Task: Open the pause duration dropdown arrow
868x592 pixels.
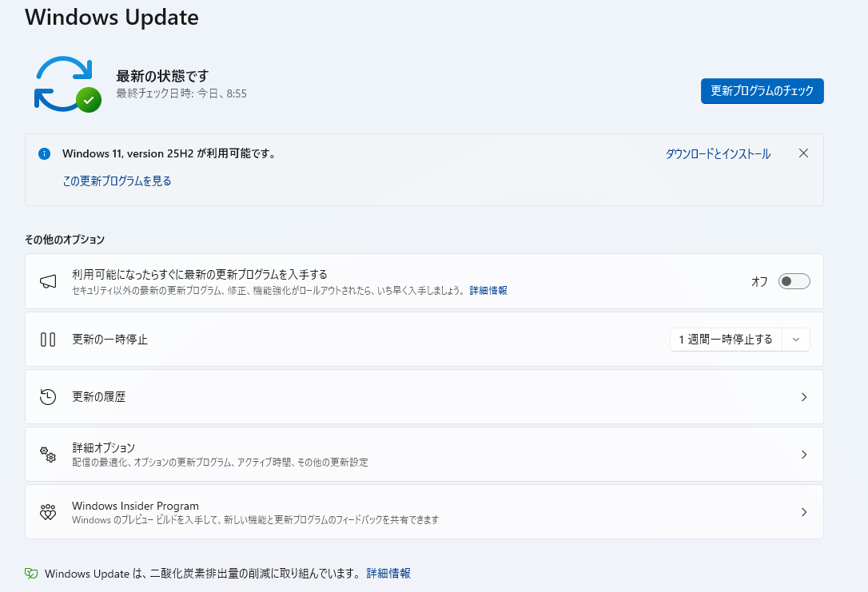Action: [796, 340]
